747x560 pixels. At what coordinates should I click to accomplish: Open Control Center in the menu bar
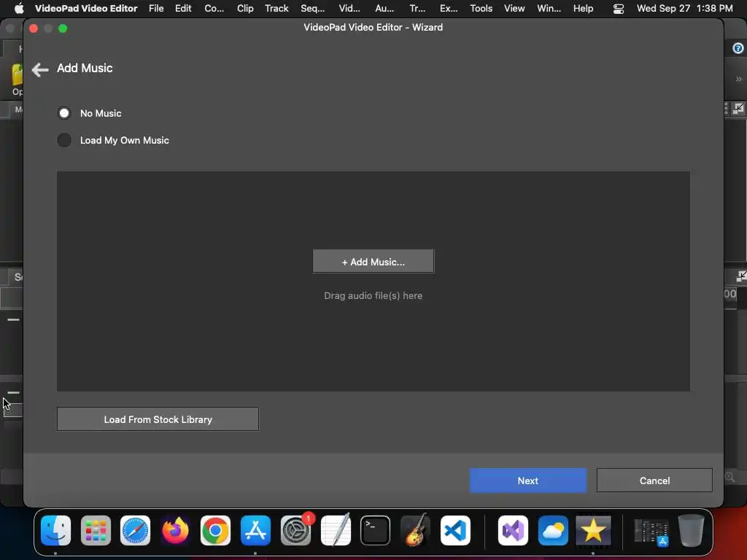pyautogui.click(x=618, y=9)
